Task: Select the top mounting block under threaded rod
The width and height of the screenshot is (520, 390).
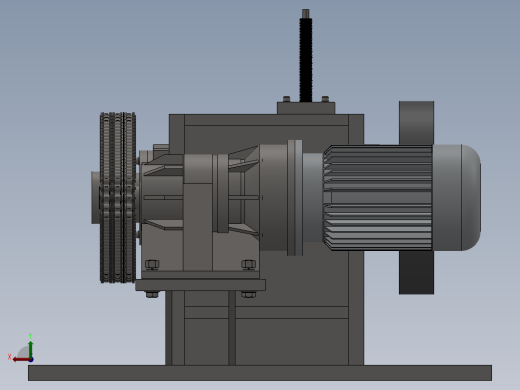Action: click(306, 108)
